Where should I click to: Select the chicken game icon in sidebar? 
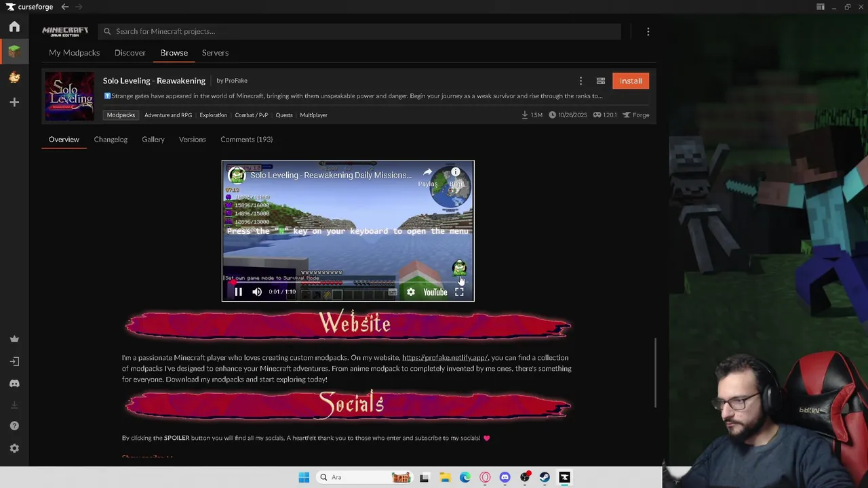click(x=14, y=77)
